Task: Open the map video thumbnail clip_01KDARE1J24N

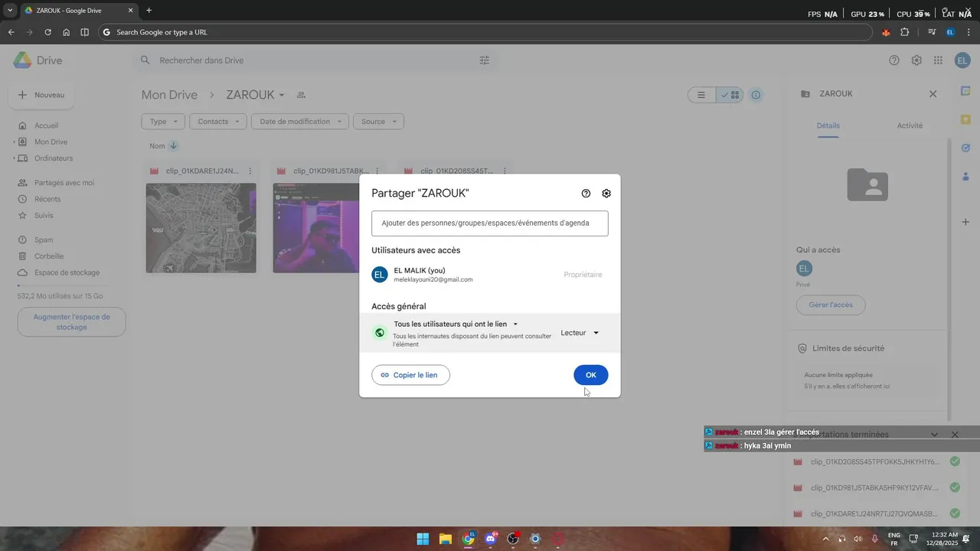Action: click(x=201, y=228)
